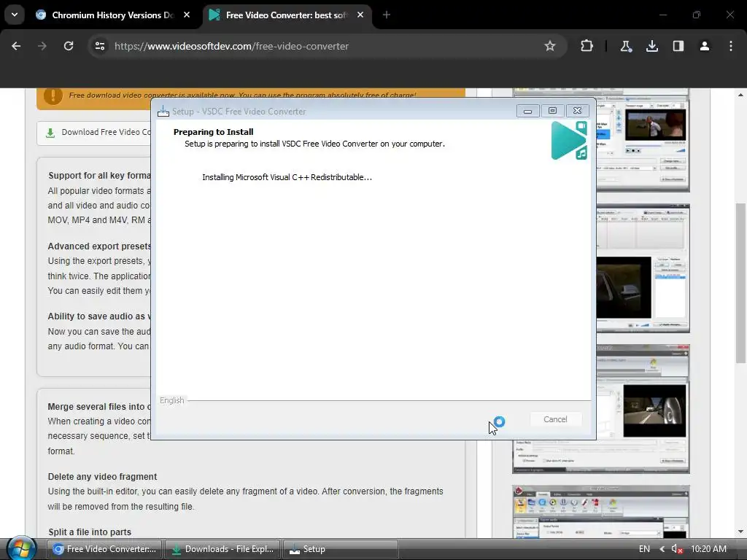Open fourth screenshot thumbnail with ribbon toolbar
This screenshot has height=560, width=747.
601,513
